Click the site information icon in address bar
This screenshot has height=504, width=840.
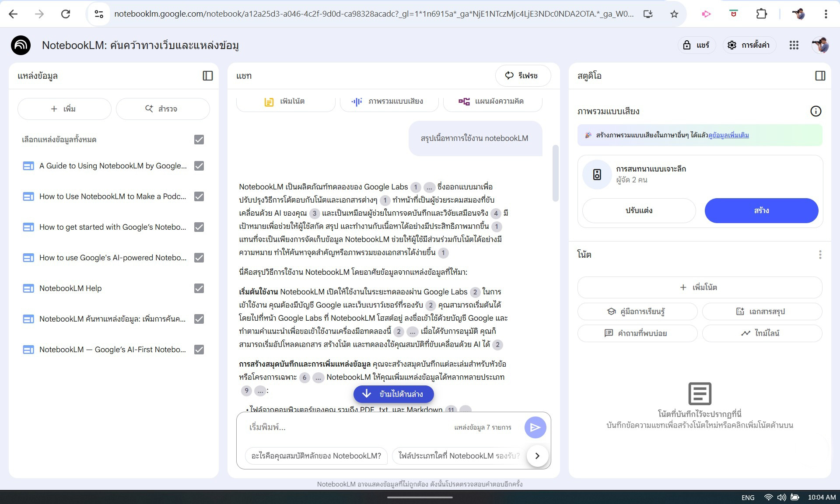[x=99, y=14]
